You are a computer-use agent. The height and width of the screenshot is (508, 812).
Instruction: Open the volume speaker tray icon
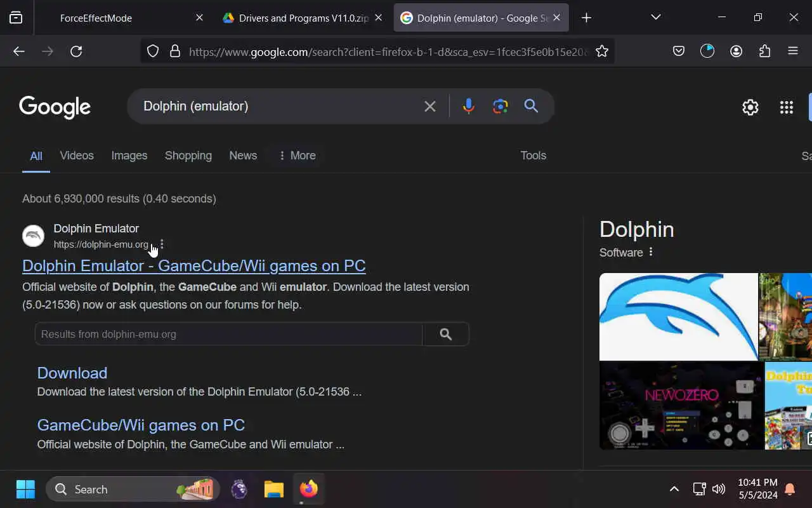[x=719, y=489]
